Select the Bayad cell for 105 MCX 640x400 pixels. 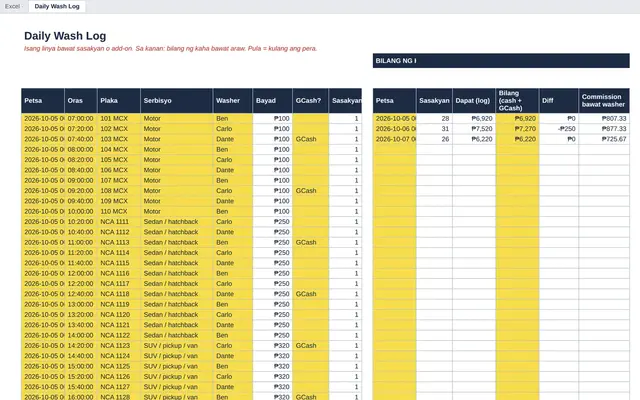coord(273,160)
